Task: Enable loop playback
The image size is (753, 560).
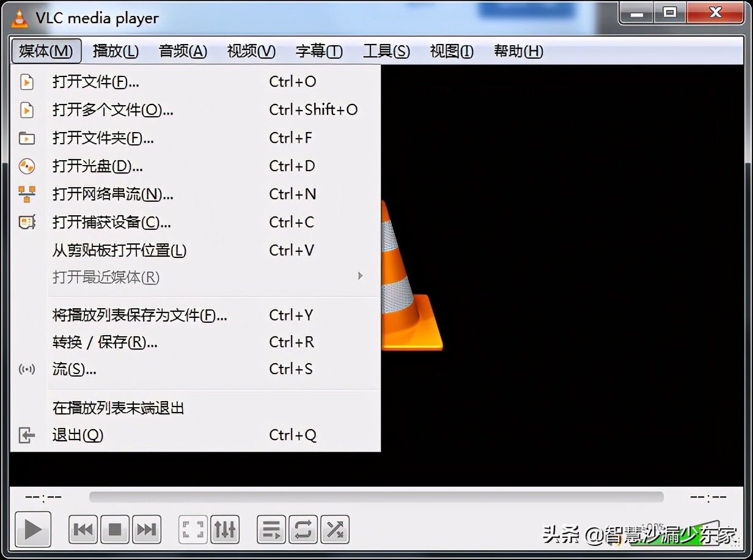Action: point(303,529)
